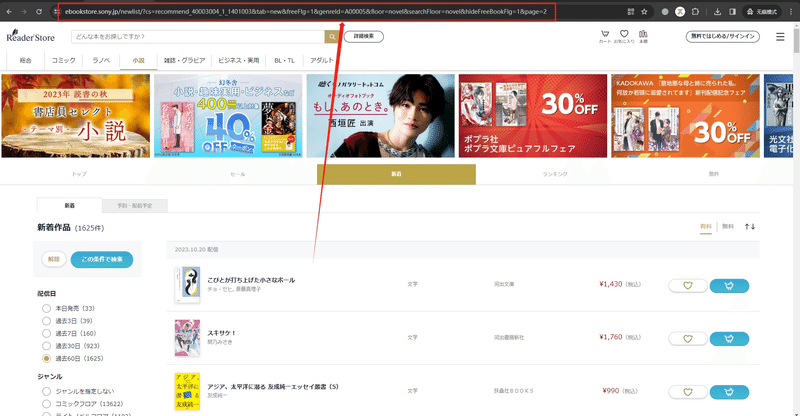Open the browser downloads icon
Image resolution: width=800 pixels, height=416 pixels.
[717, 11]
